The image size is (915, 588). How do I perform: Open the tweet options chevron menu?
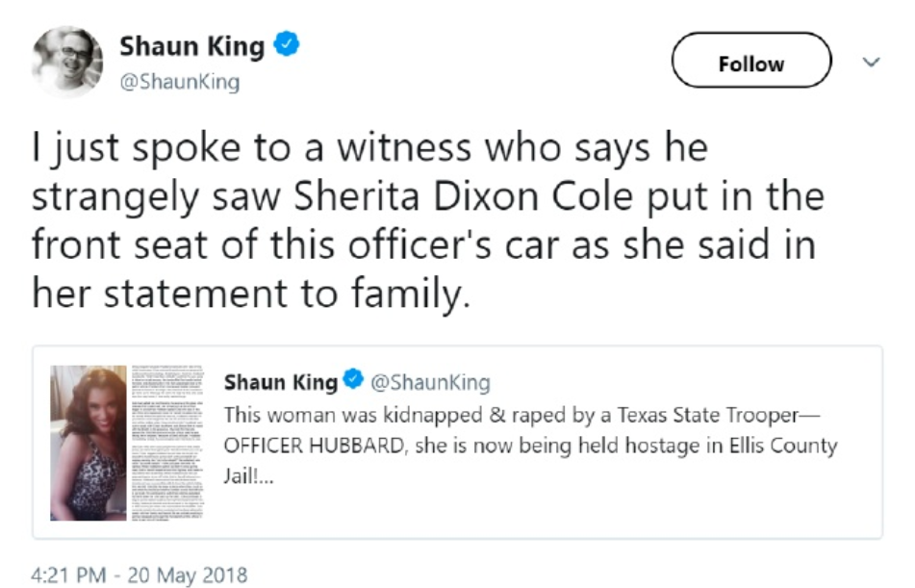[x=871, y=62]
